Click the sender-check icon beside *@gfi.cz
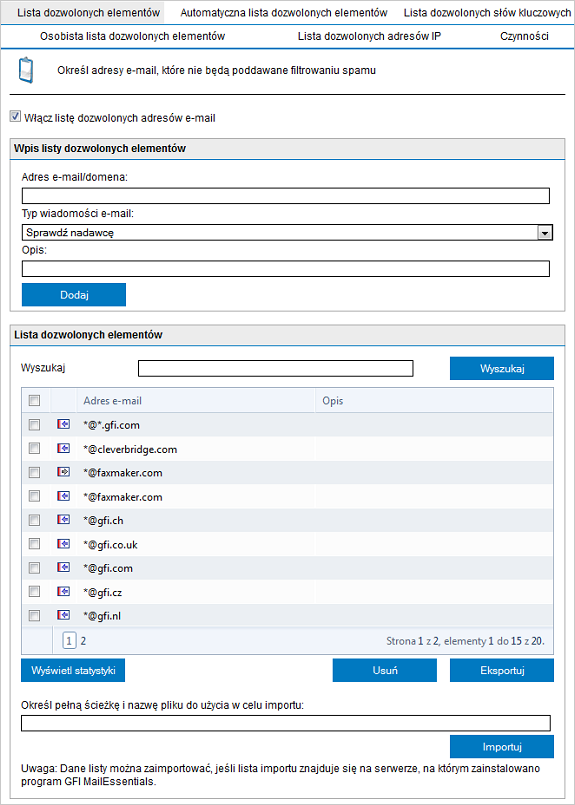Screen dimensions: 575x805 (63, 591)
